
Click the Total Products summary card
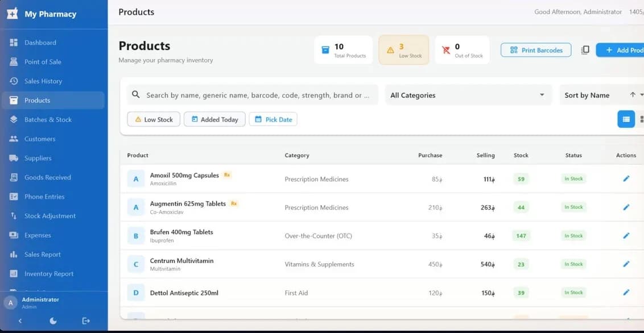pos(344,50)
